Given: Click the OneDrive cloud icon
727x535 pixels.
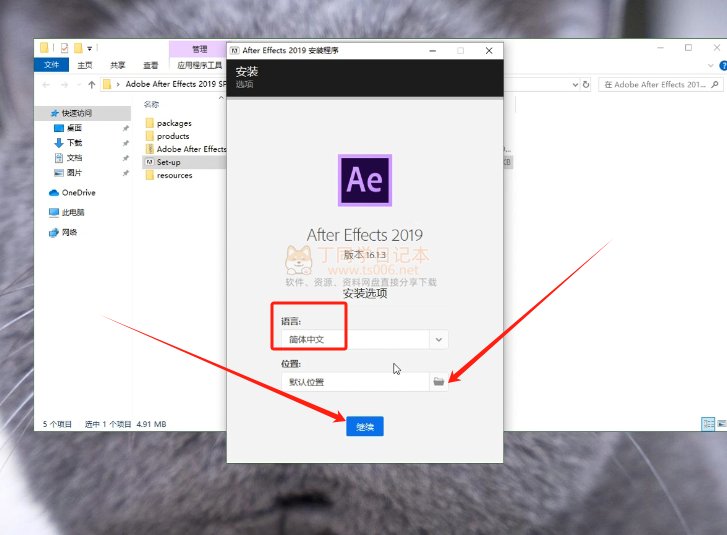Looking at the screenshot, I should click(54, 192).
